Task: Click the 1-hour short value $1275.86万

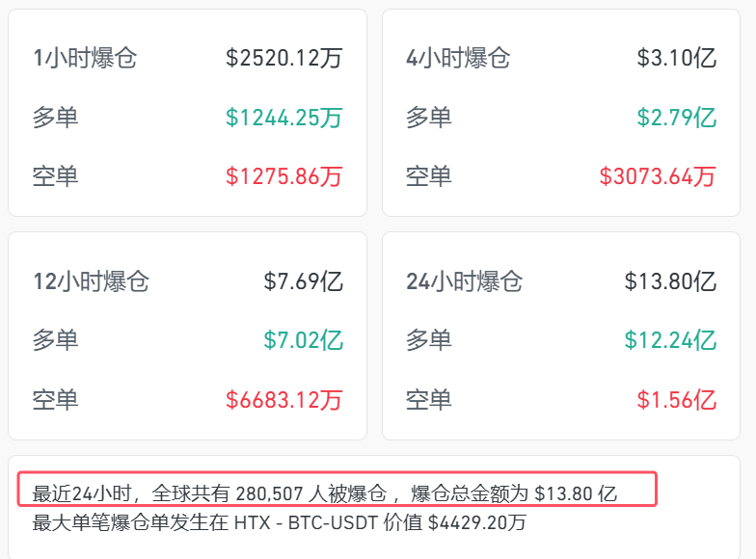Action: click(283, 176)
